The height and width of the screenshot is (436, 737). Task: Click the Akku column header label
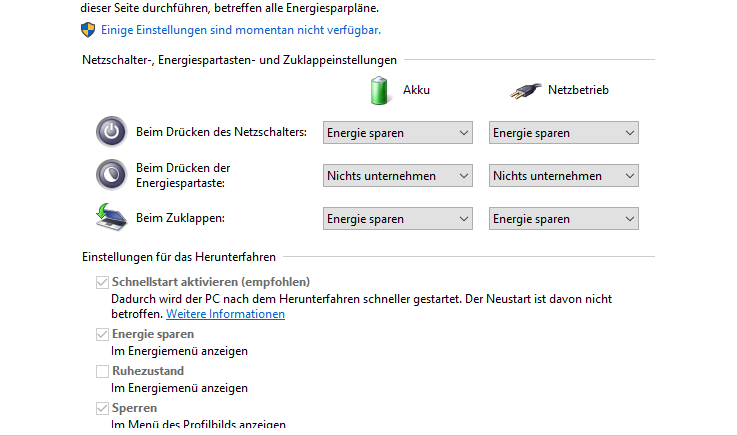coord(416,90)
